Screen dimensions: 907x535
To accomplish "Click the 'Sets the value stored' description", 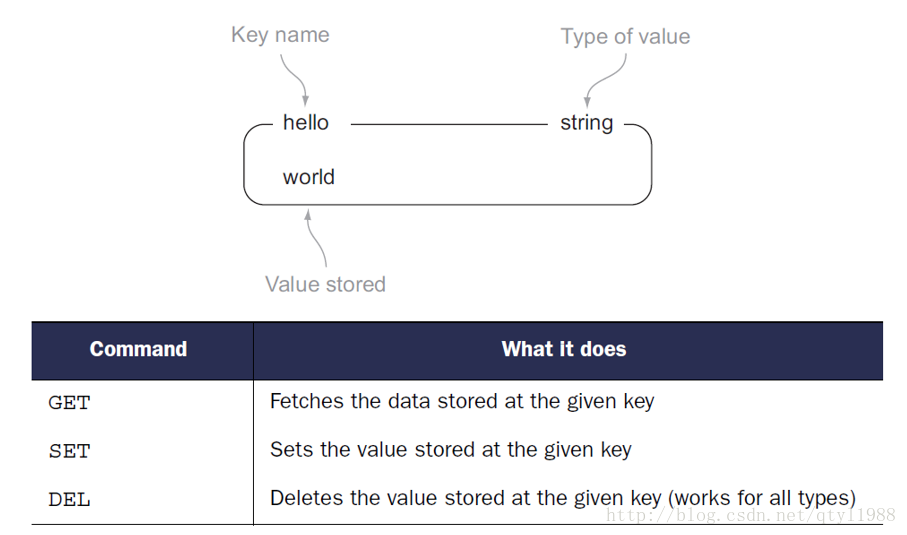I will pos(451,450).
